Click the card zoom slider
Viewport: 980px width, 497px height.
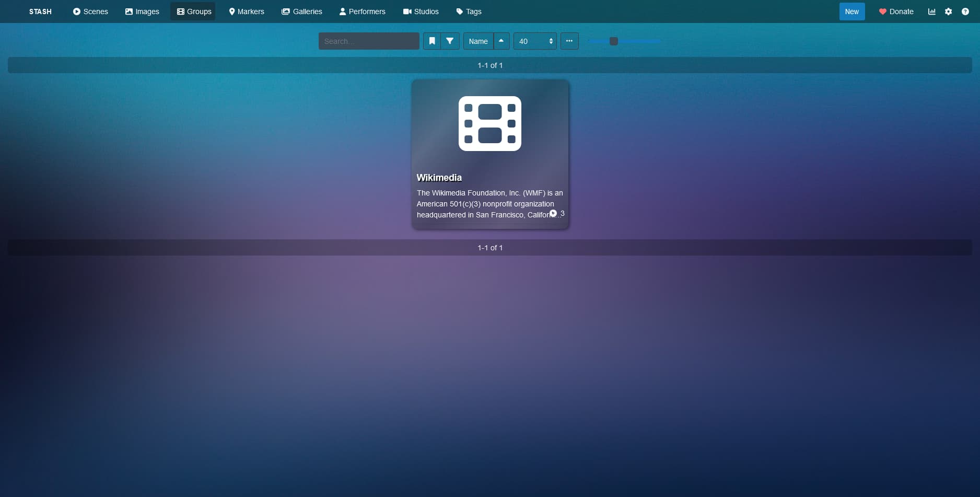[624, 41]
